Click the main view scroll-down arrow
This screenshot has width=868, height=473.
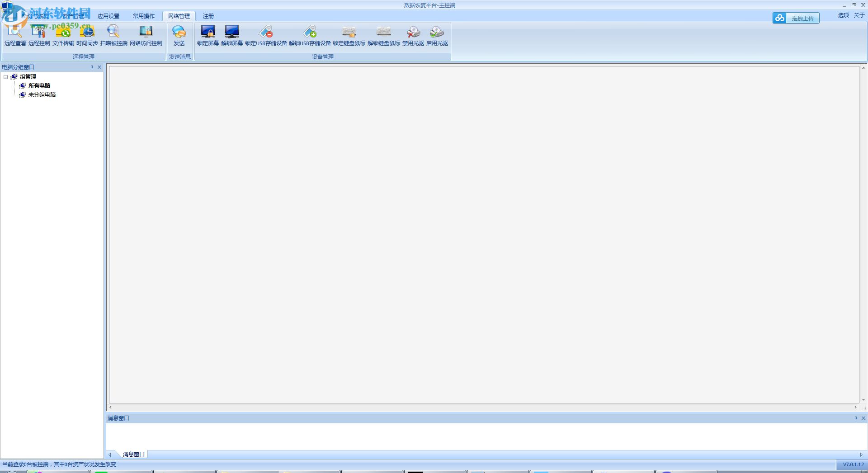tap(863, 400)
